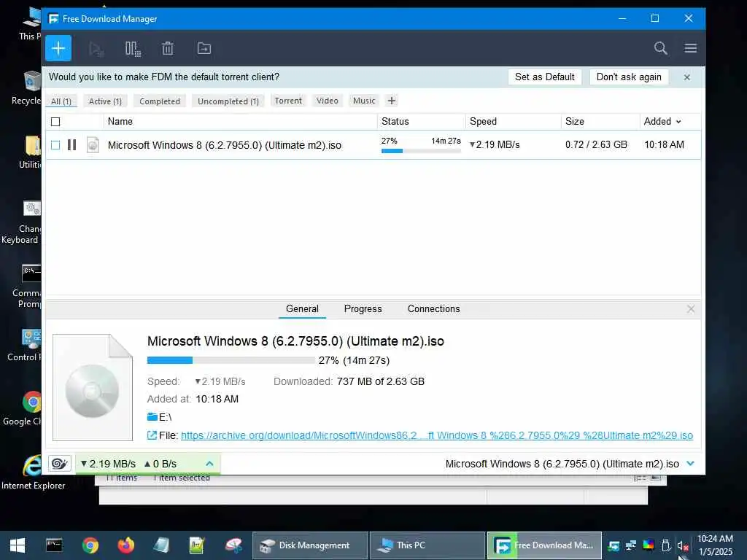The image size is (747, 560).
Task: Click the external link icon beside File
Action: (152, 435)
